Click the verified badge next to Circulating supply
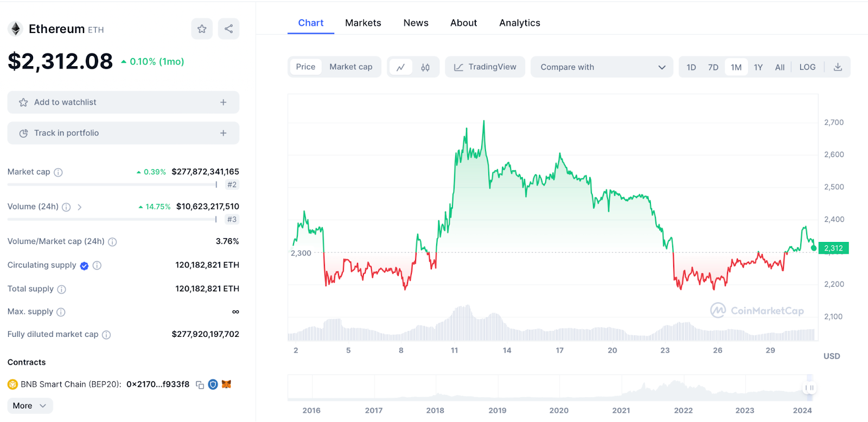The image size is (868, 422). [x=84, y=266]
